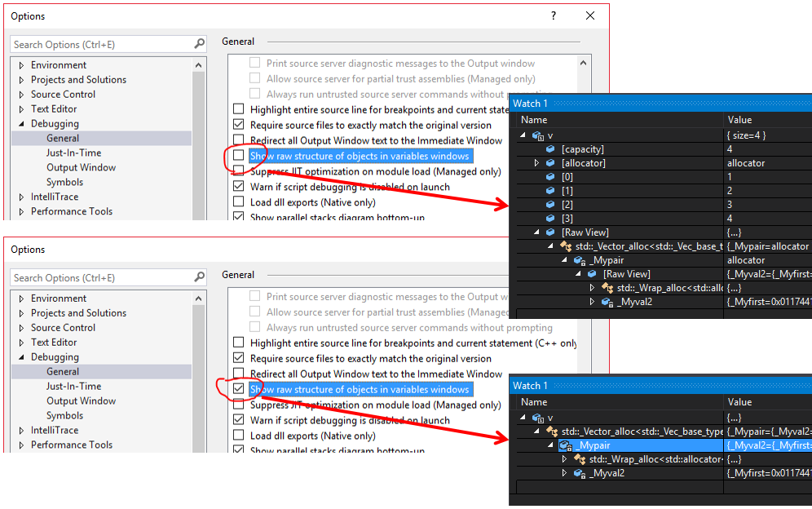Click inside bottom dialog's Search Options field
Image resolution: width=812 pixels, height=509 pixels.
pyautogui.click(x=98, y=277)
